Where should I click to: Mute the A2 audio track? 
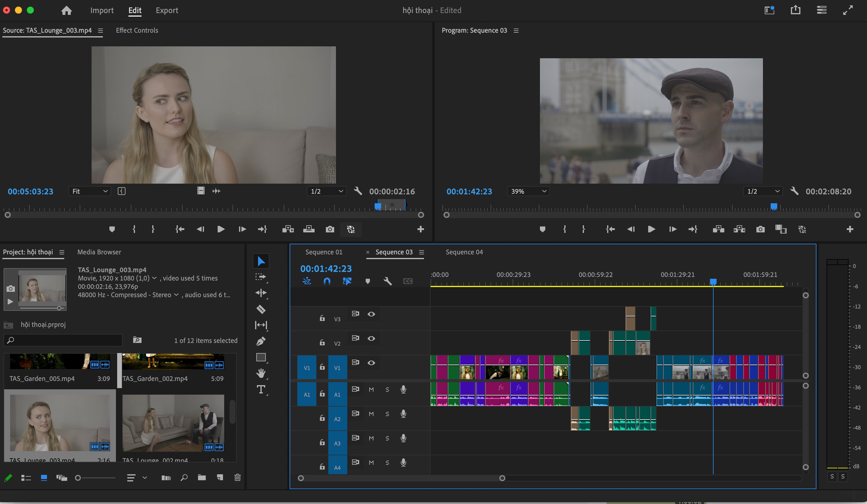(371, 414)
